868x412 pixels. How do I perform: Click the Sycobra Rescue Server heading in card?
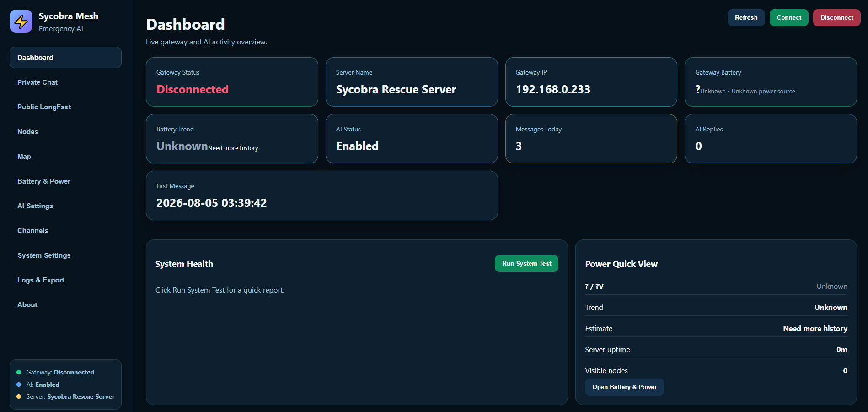(396, 89)
